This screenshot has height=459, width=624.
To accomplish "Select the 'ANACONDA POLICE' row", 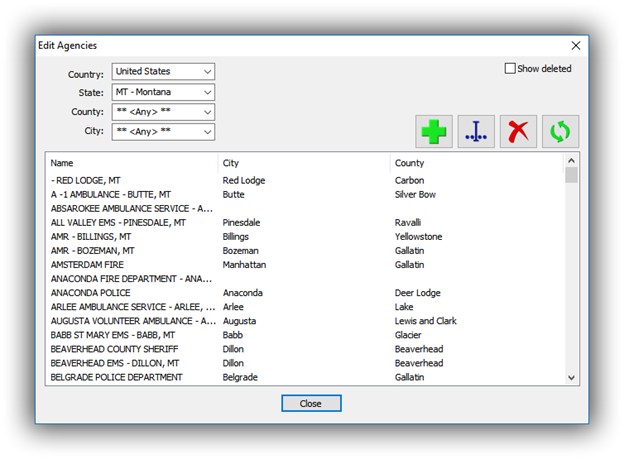I will point(305,293).
